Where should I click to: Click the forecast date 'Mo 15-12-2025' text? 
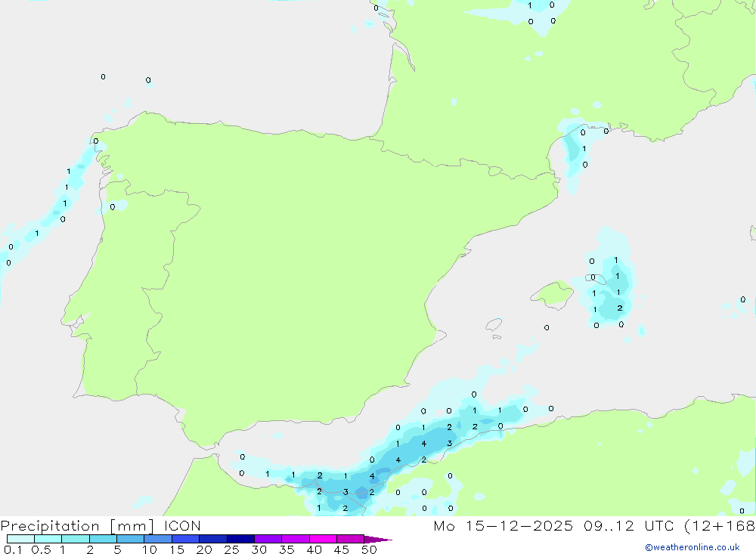coord(503,525)
